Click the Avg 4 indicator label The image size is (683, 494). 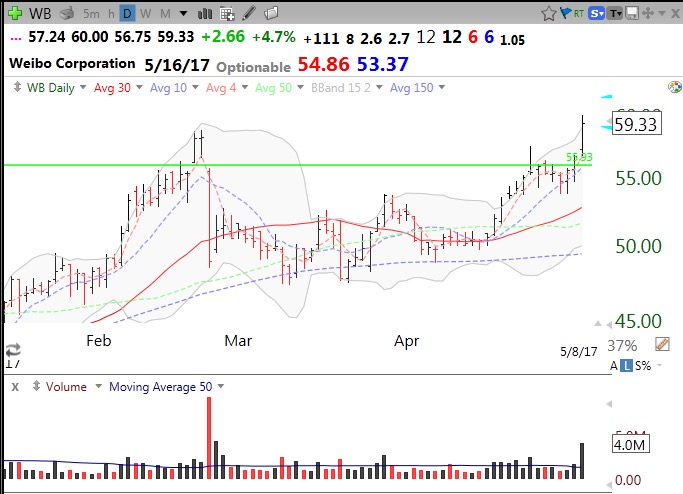[x=221, y=88]
